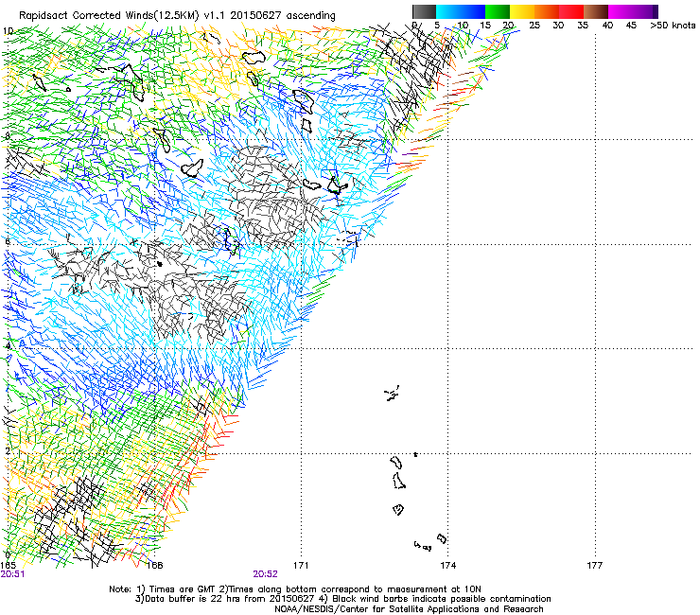This screenshot has height=615, width=700.
Task: Click the NOAA/NESDIS credit line
Action: coord(409,609)
